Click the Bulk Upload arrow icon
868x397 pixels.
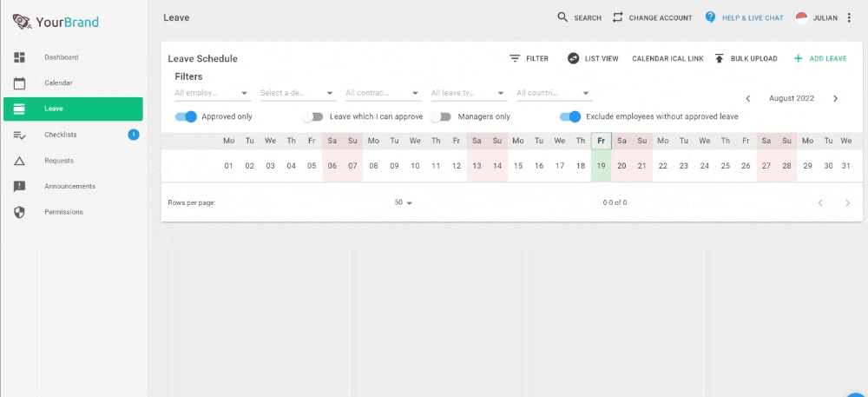[719, 58]
